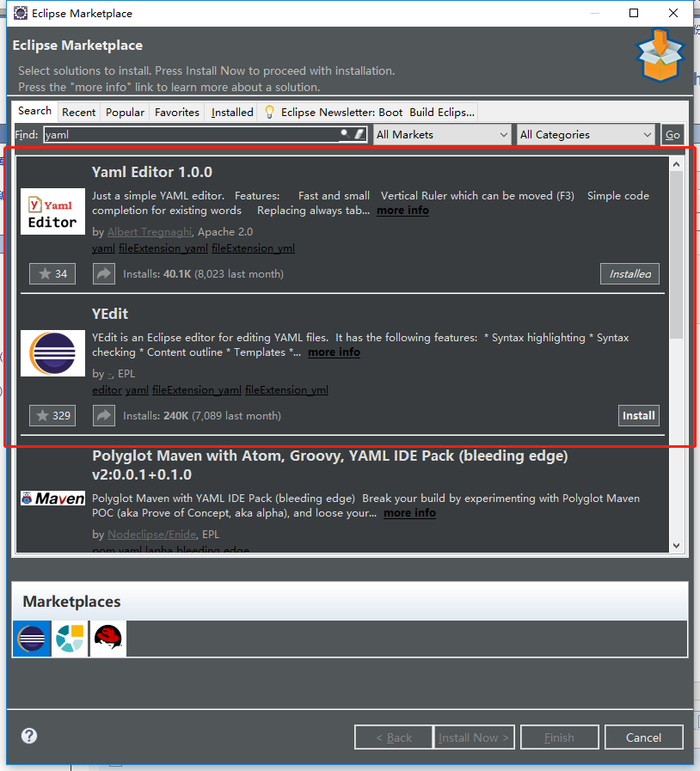The width and height of the screenshot is (700, 771).
Task: Click Installed button for Yaml Editor
Action: 629,274
